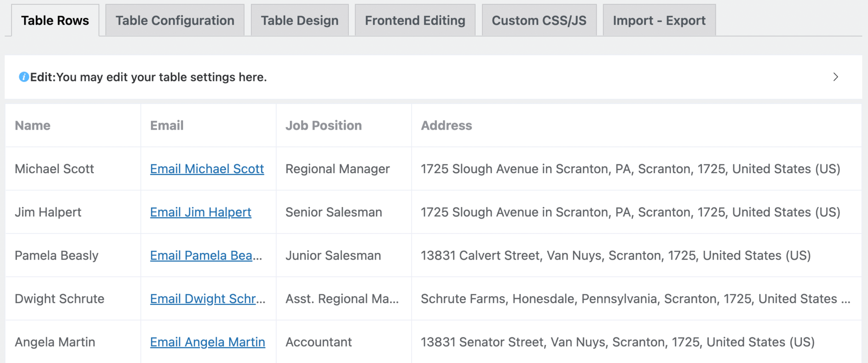The height and width of the screenshot is (363, 868).
Task: Switch to the Import - Export tab
Action: [658, 20]
